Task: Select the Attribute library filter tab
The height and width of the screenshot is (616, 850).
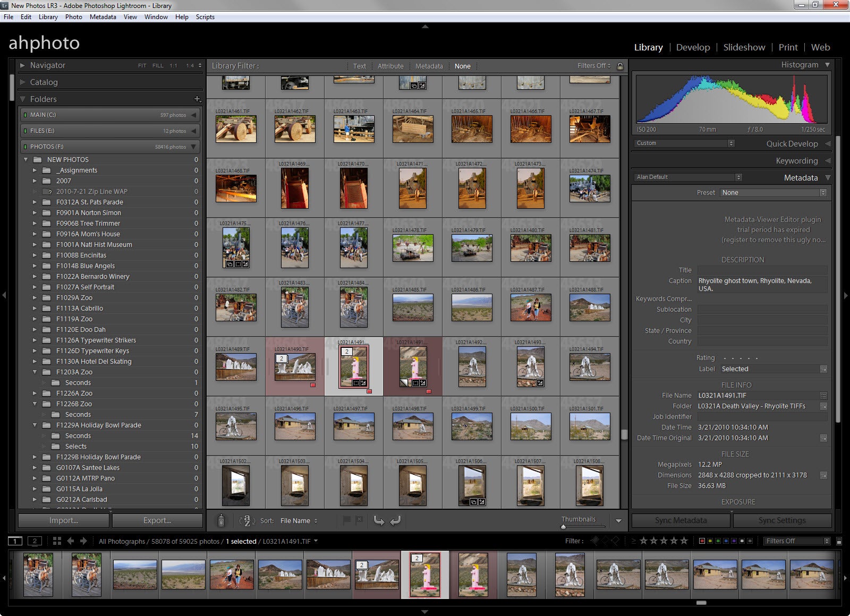Action: point(390,66)
